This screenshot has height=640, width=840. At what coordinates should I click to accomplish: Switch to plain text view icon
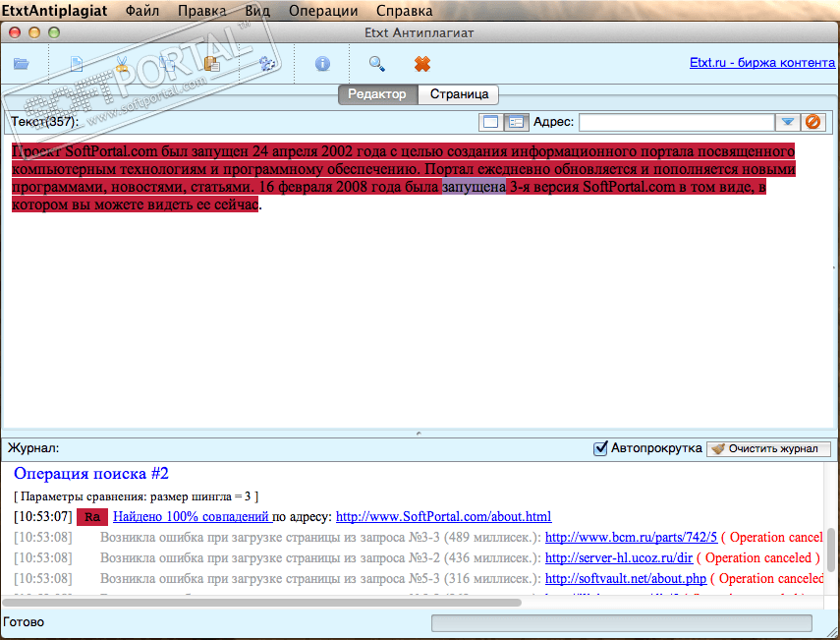[490, 122]
